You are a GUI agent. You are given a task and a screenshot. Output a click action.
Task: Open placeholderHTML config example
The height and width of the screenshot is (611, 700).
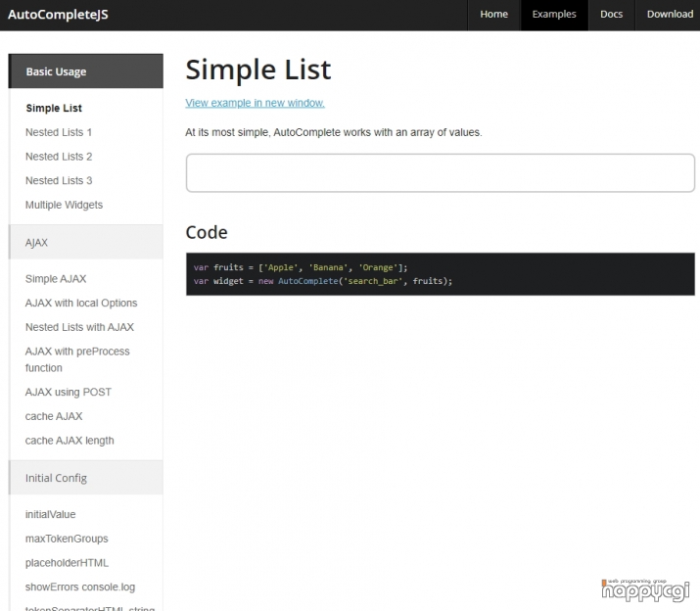tap(67, 563)
